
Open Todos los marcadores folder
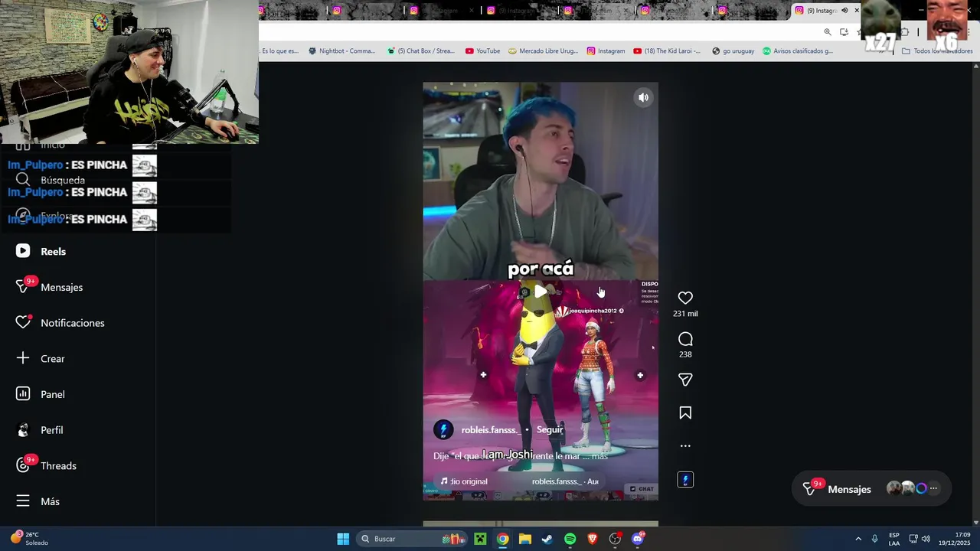click(x=936, y=51)
